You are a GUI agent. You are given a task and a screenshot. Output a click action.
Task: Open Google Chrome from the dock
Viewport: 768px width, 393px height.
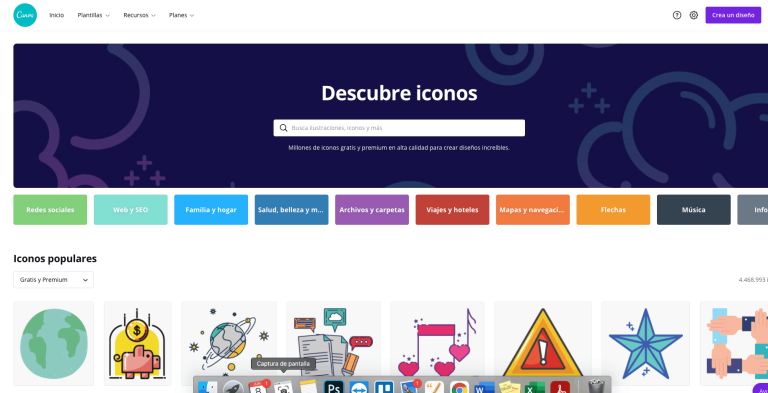[459, 388]
